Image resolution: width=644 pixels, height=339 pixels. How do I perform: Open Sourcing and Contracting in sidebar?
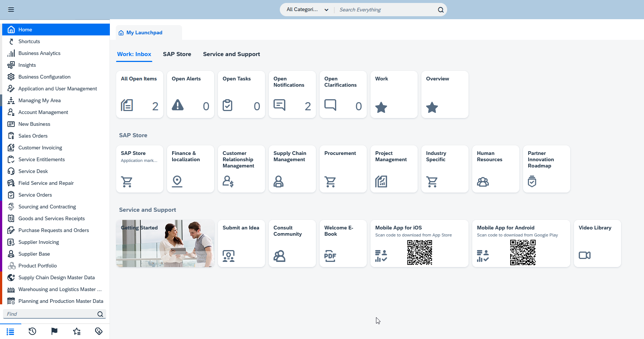(x=56, y=207)
